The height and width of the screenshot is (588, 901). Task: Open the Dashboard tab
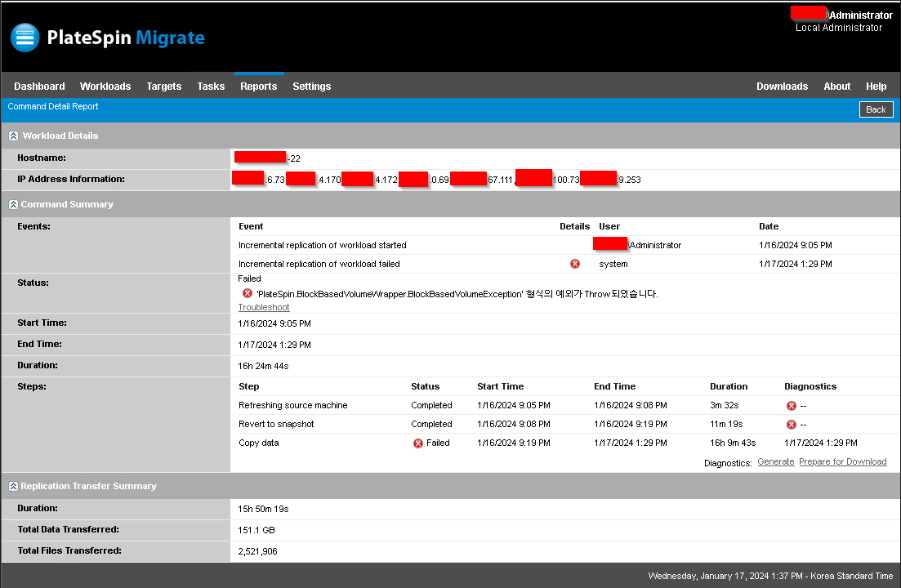pos(40,86)
